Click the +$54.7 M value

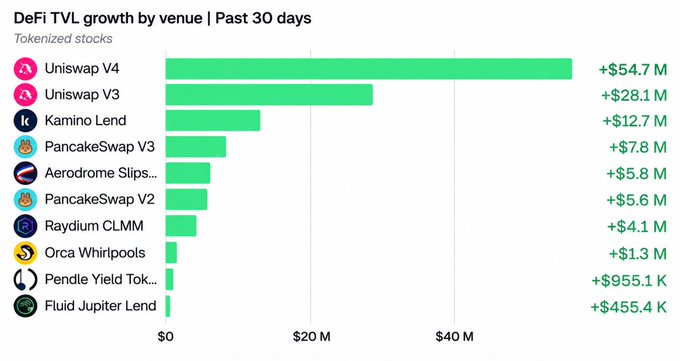click(633, 69)
